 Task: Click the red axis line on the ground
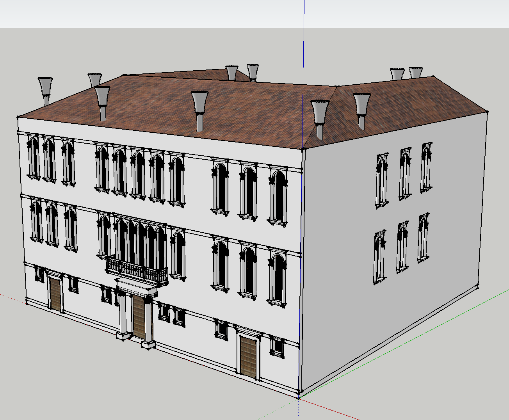329,409
